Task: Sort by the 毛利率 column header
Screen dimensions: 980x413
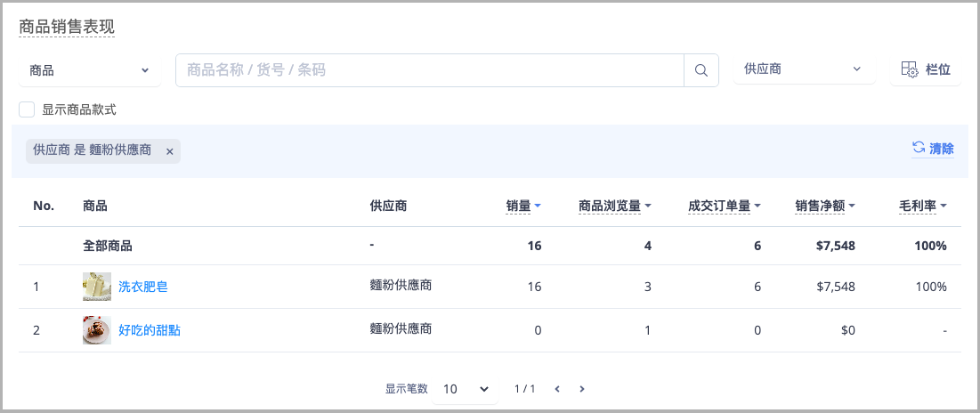Action: coord(922,206)
